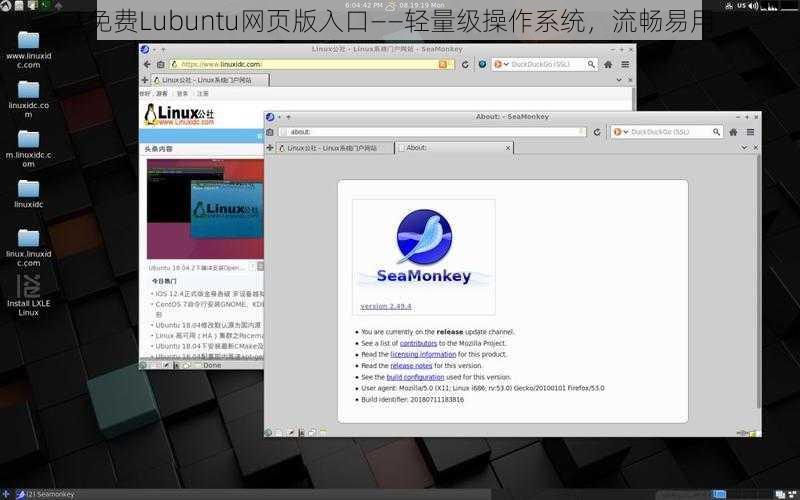The height and width of the screenshot is (500, 800).
Task: Click the camera icon left of the about: address bar
Action: pos(270,132)
